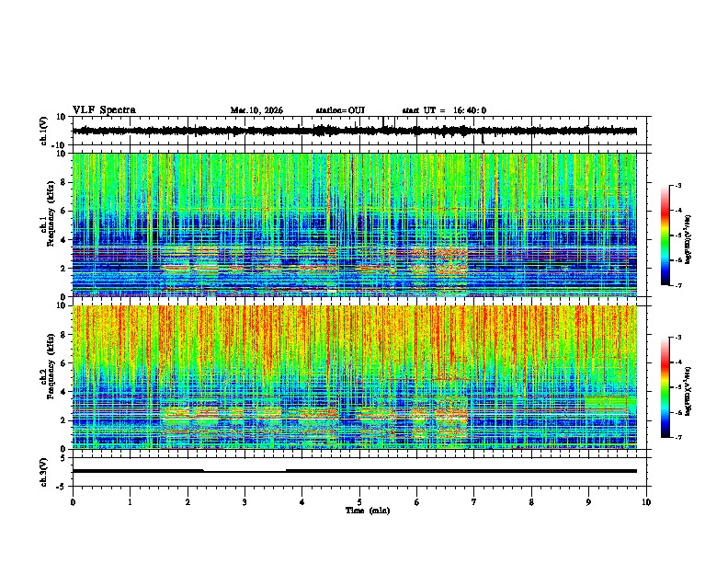Click the "-7" label on ch.2 color scale

click(x=677, y=437)
